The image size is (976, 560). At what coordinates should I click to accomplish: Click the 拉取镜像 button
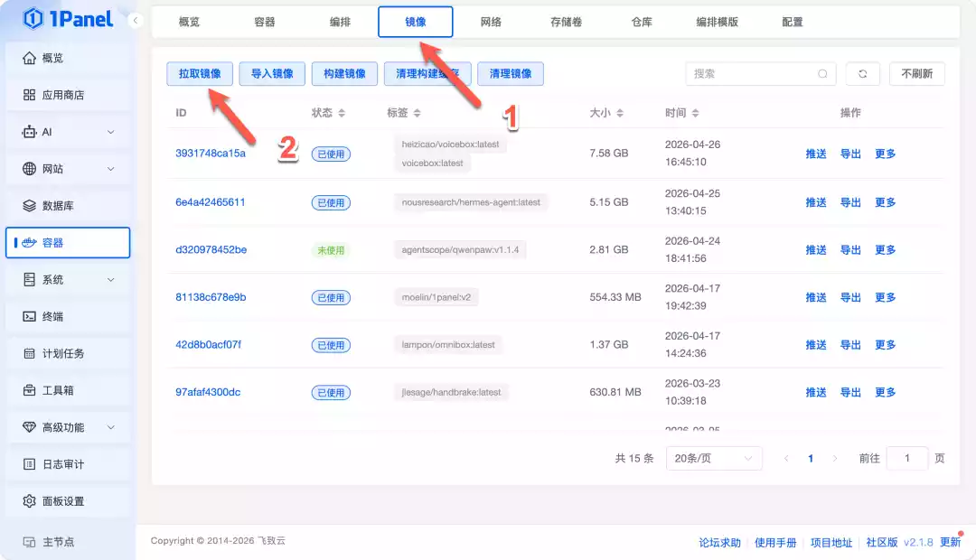click(x=200, y=74)
